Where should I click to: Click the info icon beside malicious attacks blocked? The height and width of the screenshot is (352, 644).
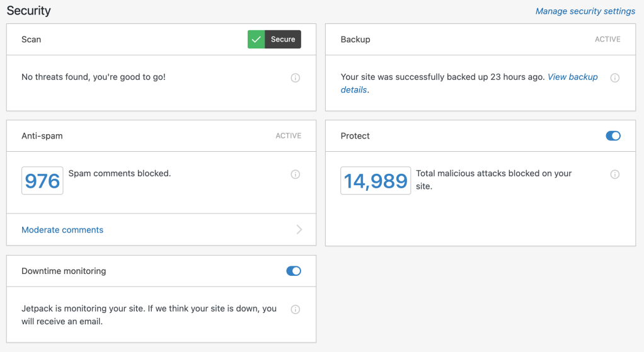pyautogui.click(x=615, y=174)
